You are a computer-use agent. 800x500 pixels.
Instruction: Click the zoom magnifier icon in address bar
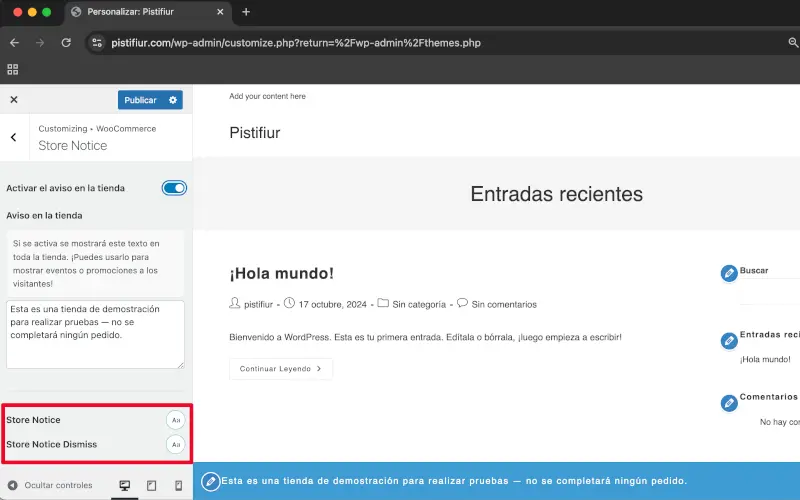point(793,43)
